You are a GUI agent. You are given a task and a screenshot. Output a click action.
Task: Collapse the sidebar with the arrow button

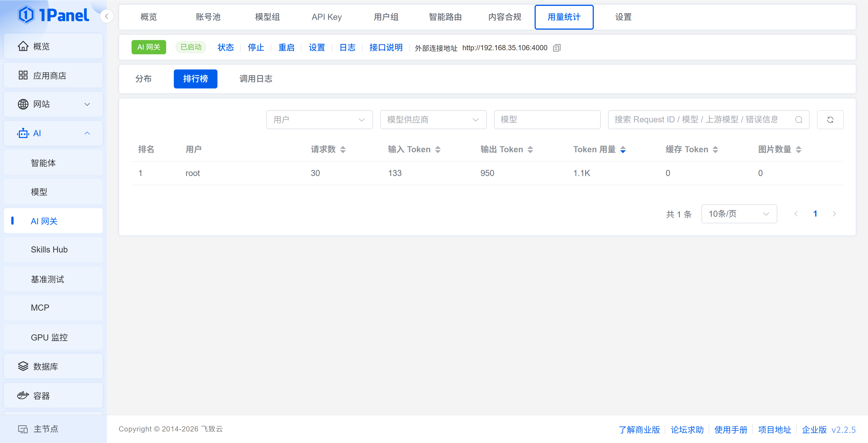(106, 16)
